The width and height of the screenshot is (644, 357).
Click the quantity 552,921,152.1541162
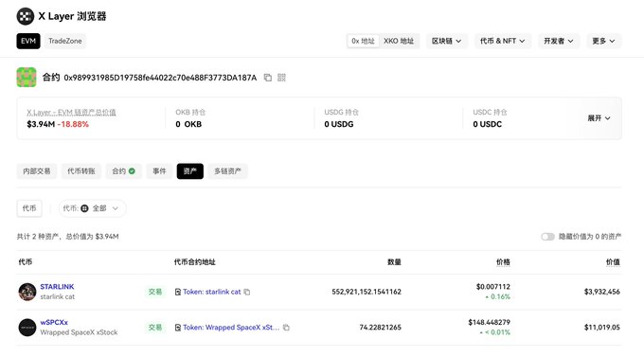click(367, 292)
